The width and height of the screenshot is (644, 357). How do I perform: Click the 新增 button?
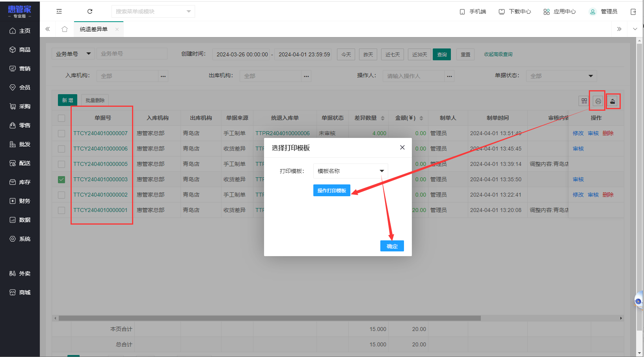tap(68, 100)
